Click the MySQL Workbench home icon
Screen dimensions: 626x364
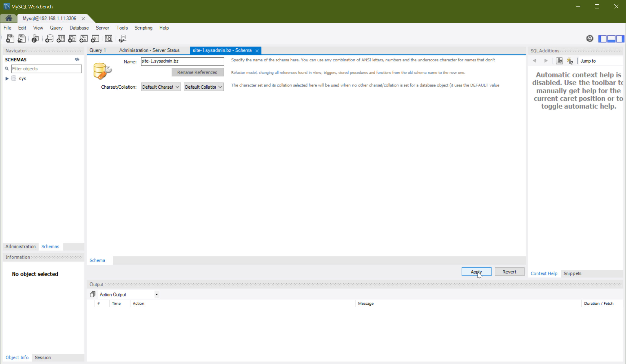coord(9,18)
